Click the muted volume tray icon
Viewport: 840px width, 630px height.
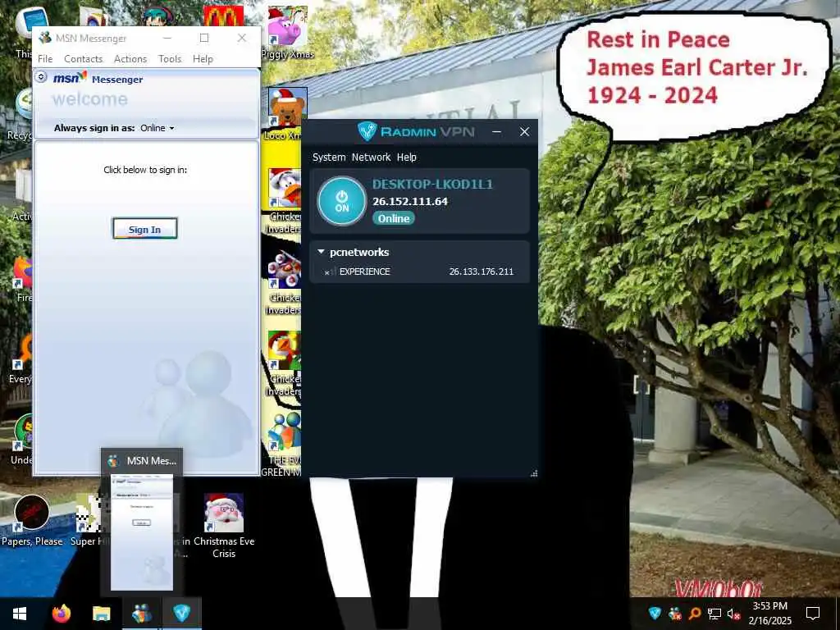(734, 614)
